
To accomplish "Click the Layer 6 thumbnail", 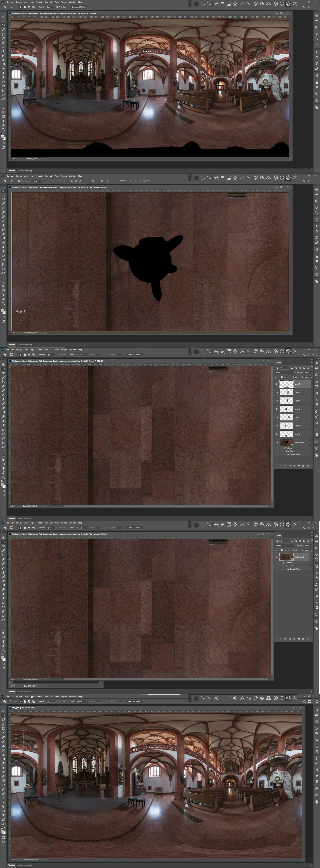I will [286, 434].
